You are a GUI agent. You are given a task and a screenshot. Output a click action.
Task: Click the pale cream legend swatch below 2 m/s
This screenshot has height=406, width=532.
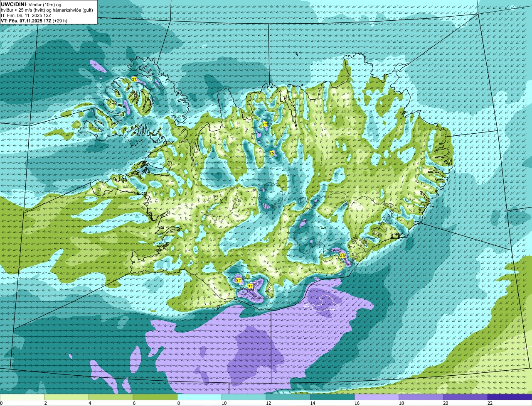click(x=22, y=397)
